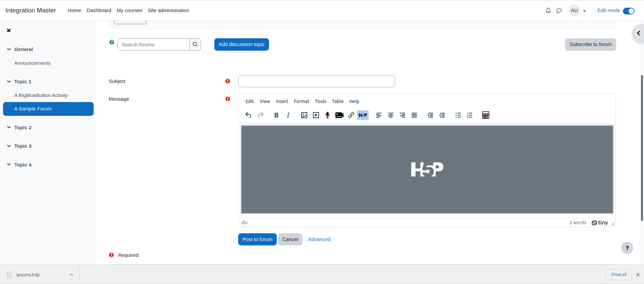Expand the Topic 3 section
644x284 pixels.
[x=9, y=146]
